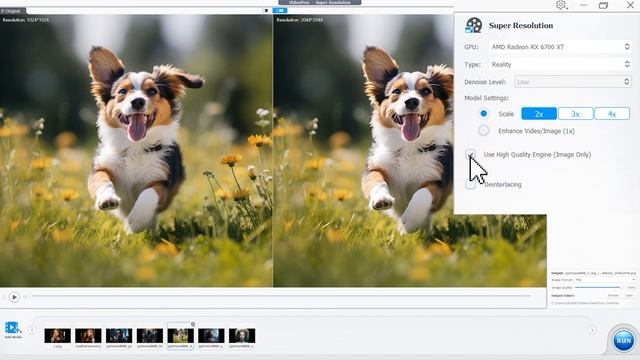
Task: Click the Resolution 2048*2048 label on the upscaled preview
Action: 300,20
